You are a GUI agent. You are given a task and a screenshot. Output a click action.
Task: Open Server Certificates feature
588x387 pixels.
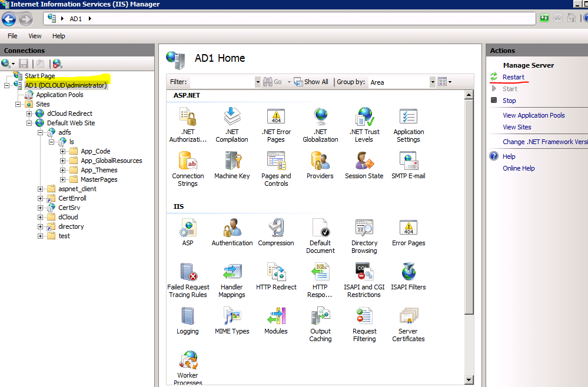click(x=408, y=325)
